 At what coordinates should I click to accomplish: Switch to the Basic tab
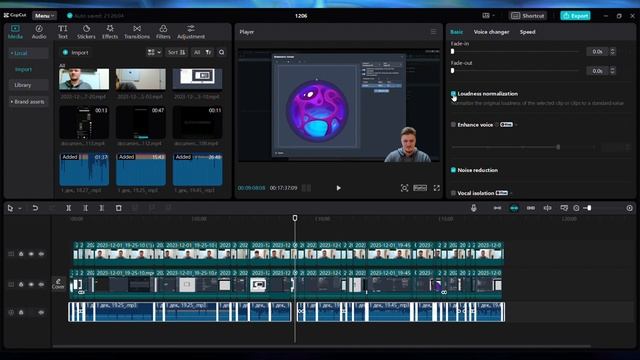(x=457, y=32)
